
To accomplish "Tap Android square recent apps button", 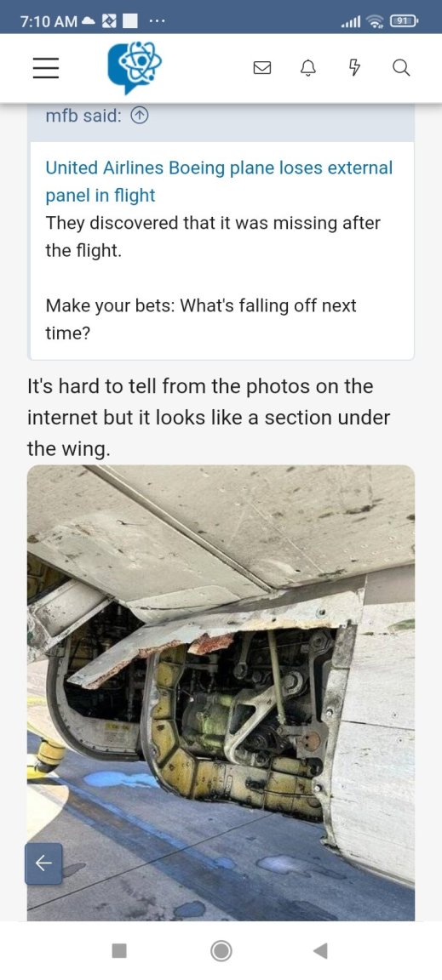I will point(119,950).
